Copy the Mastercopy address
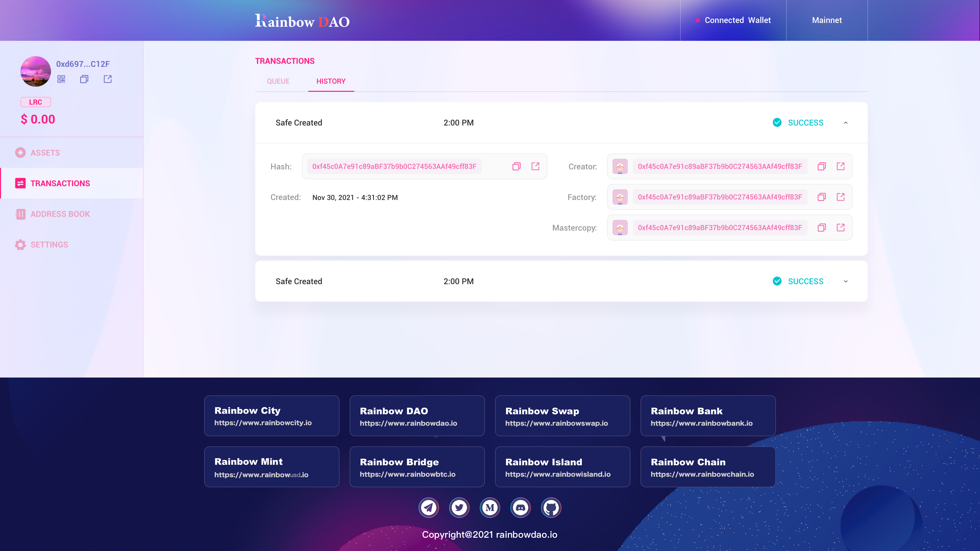This screenshot has height=551, width=980. (x=822, y=227)
